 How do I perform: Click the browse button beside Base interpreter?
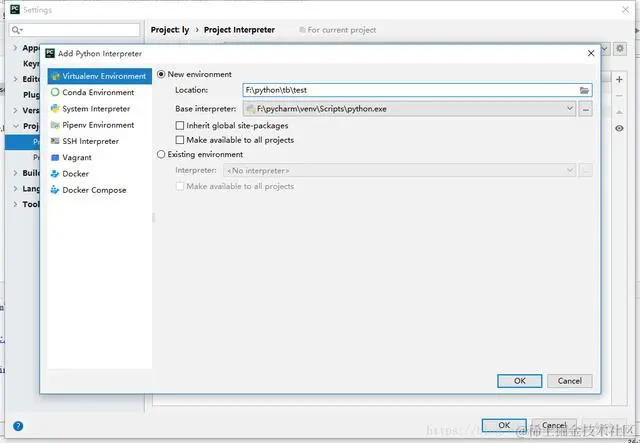585,109
